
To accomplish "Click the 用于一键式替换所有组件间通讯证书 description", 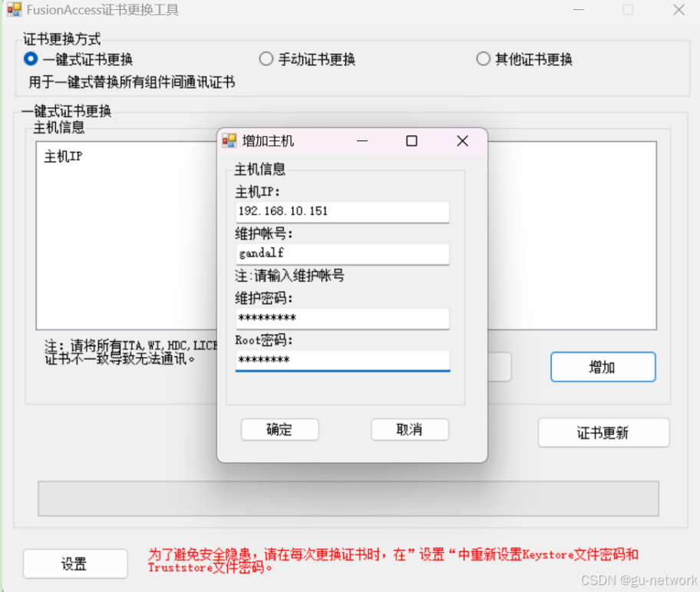I will point(132,82).
